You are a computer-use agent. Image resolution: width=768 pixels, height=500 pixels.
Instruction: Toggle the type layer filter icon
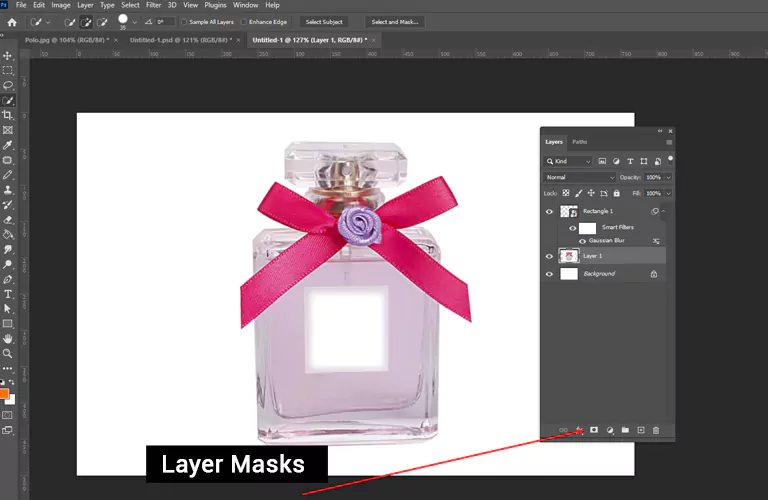coord(630,161)
